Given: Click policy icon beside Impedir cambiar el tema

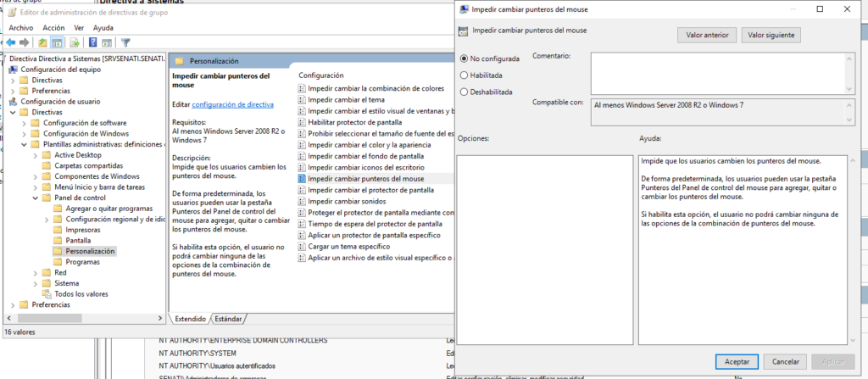Looking at the screenshot, I should pyautogui.click(x=302, y=100).
